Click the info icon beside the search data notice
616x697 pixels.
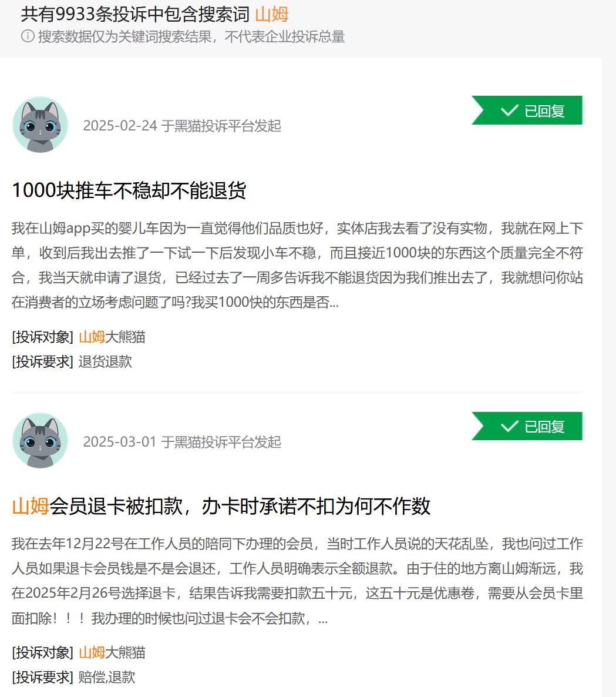pyautogui.click(x=28, y=36)
